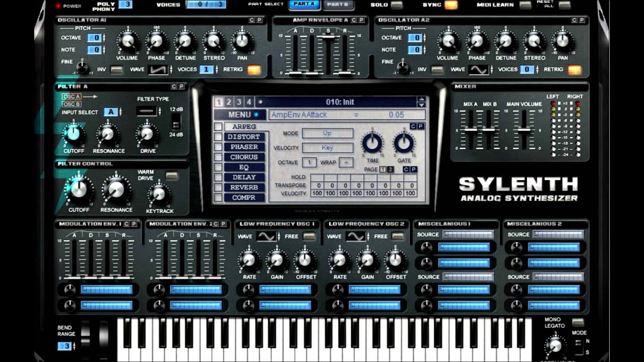Open LFO 1 wave dropdown
644x362 pixels.
[x=267, y=236]
